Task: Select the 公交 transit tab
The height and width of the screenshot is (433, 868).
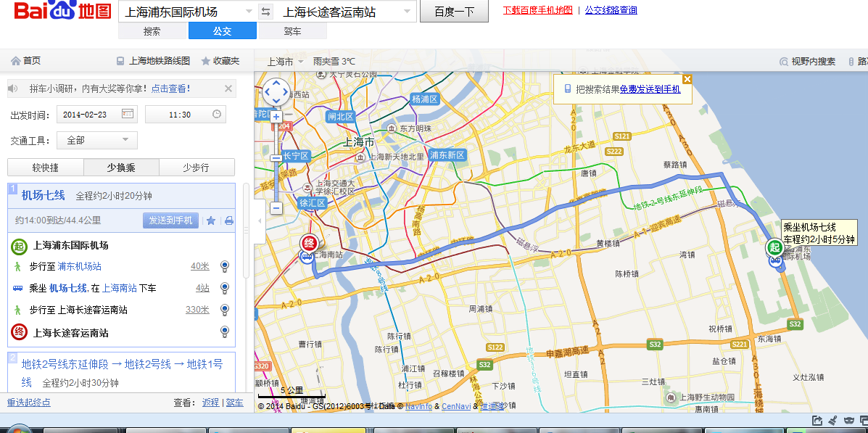Action: (x=223, y=31)
